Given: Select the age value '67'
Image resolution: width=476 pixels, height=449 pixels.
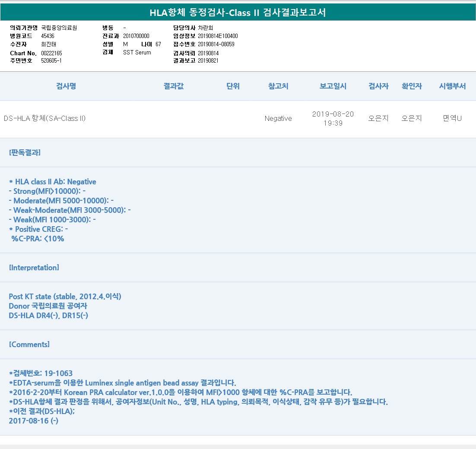Looking at the screenshot, I should click(158, 44).
